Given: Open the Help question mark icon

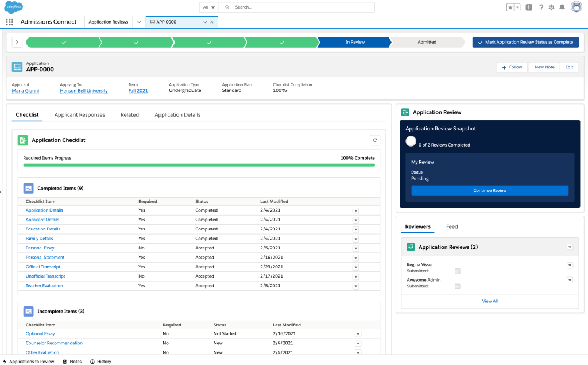Looking at the screenshot, I should 541,7.
